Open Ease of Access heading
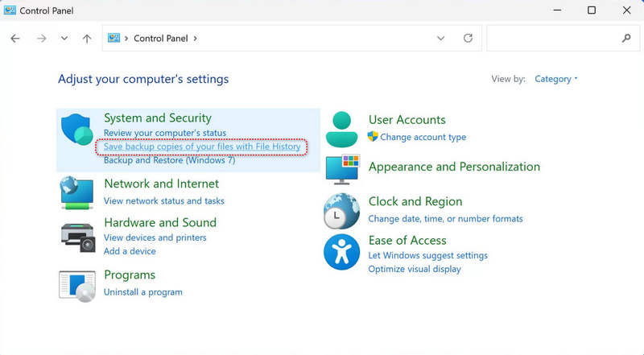644x355 pixels. coord(407,240)
